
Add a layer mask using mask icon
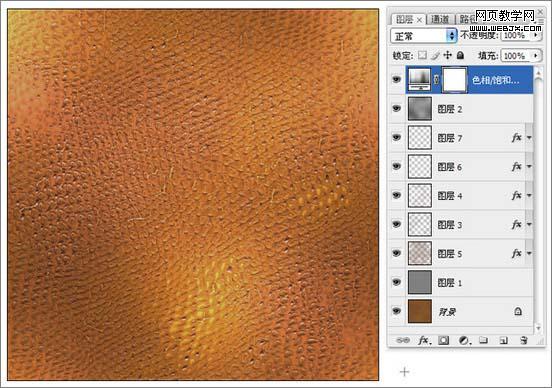(x=444, y=340)
